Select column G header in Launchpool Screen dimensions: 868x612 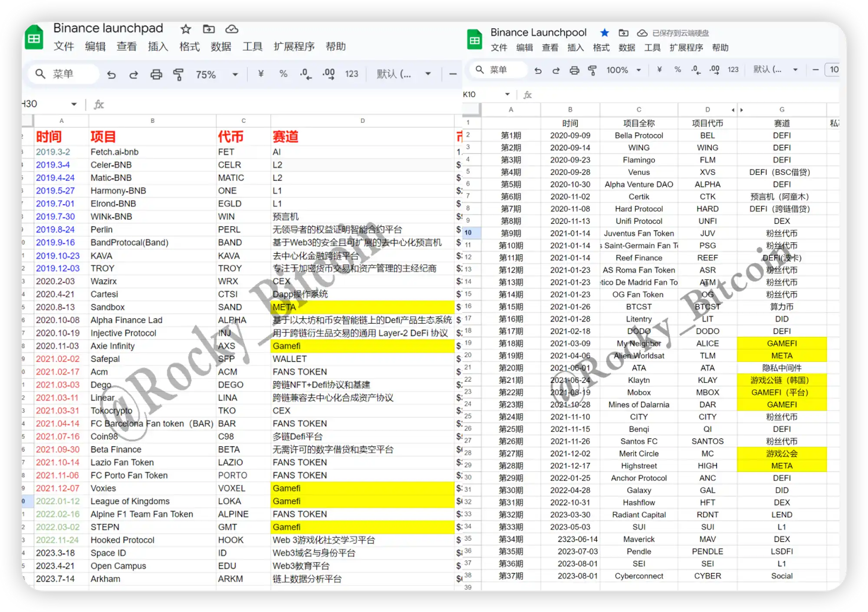(782, 110)
